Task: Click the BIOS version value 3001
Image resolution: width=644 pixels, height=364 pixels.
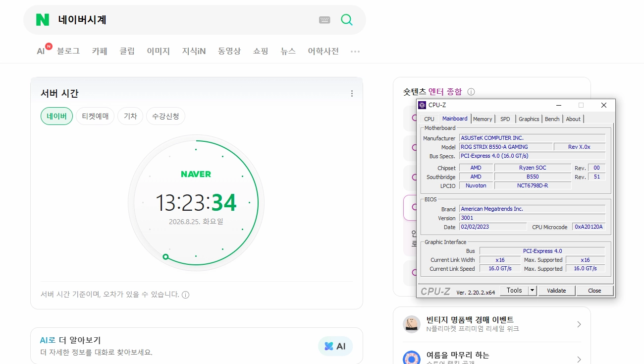Action: pyautogui.click(x=532, y=218)
